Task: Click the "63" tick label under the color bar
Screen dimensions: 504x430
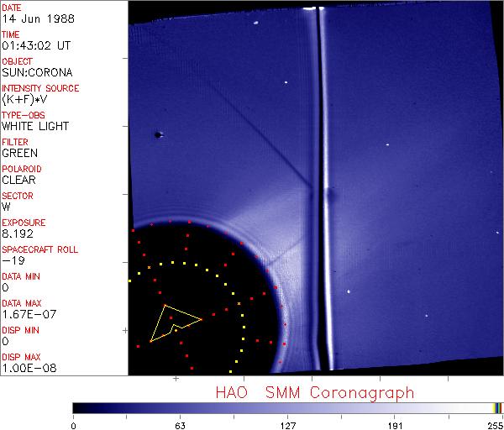Action: [180, 424]
